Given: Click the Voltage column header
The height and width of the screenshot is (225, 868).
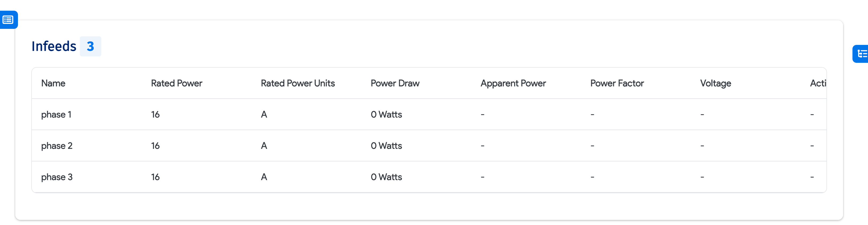Looking at the screenshot, I should [x=715, y=83].
